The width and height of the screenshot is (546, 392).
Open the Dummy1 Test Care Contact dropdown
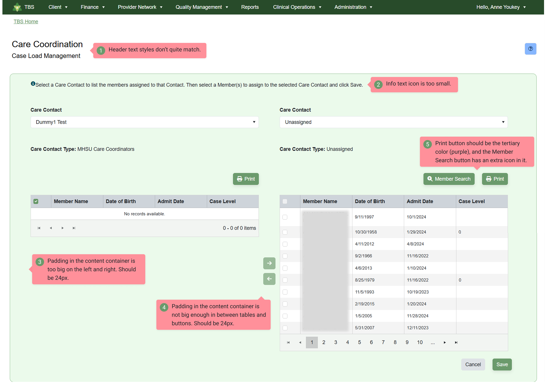[144, 122]
